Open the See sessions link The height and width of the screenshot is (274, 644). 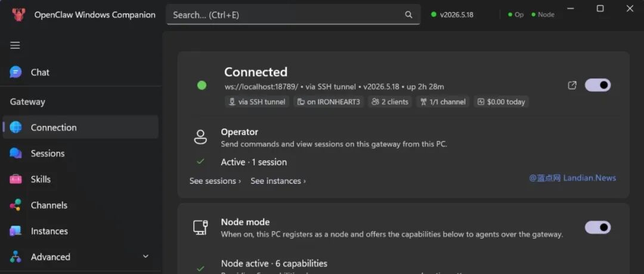coord(215,181)
